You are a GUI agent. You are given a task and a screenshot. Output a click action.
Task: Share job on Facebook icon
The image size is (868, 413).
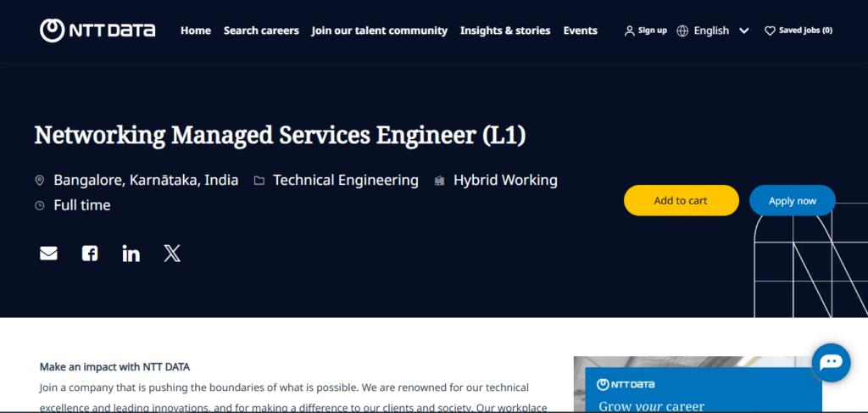pos(90,254)
